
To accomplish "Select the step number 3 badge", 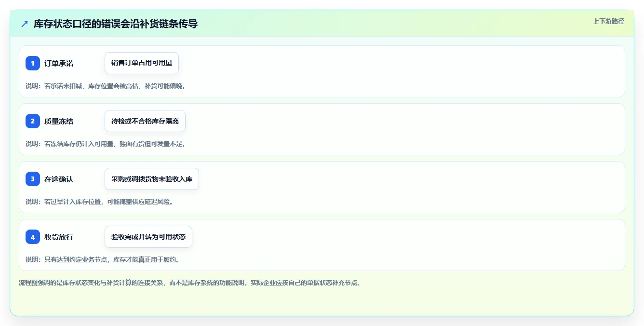I will coord(33,179).
